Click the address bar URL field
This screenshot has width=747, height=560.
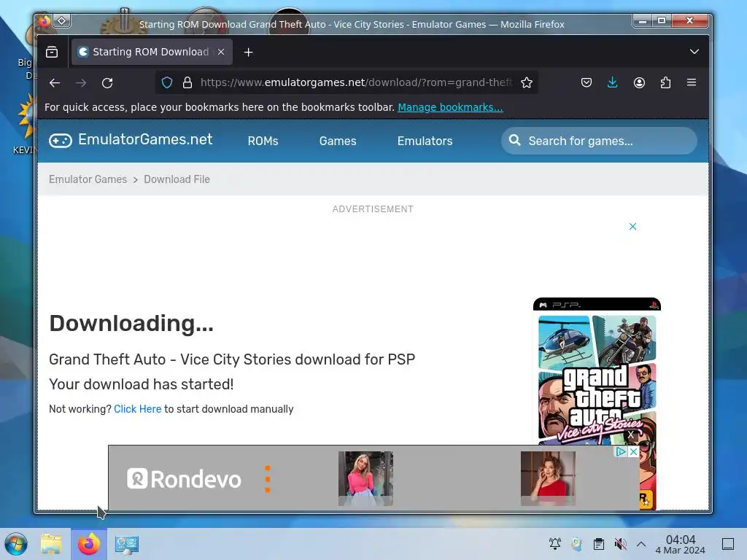coord(355,82)
